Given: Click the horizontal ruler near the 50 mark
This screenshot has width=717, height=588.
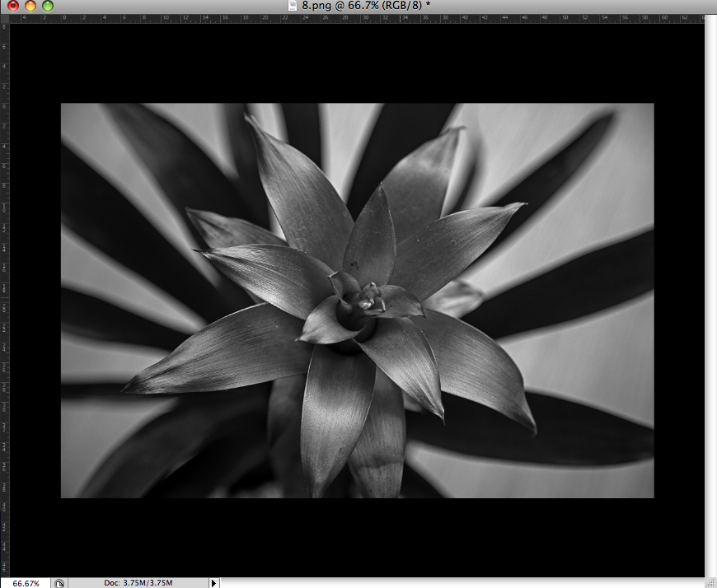Looking at the screenshot, I should pyautogui.click(x=567, y=16).
